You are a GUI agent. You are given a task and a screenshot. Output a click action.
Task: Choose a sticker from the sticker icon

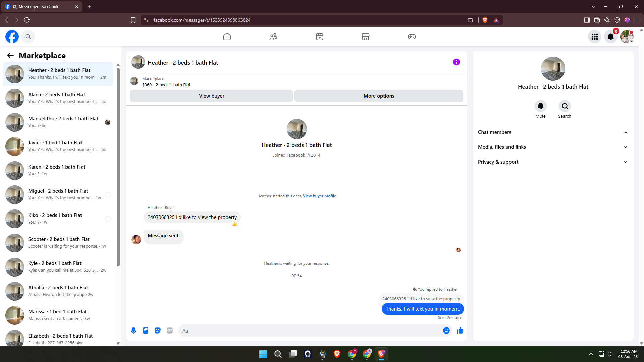coord(158,330)
